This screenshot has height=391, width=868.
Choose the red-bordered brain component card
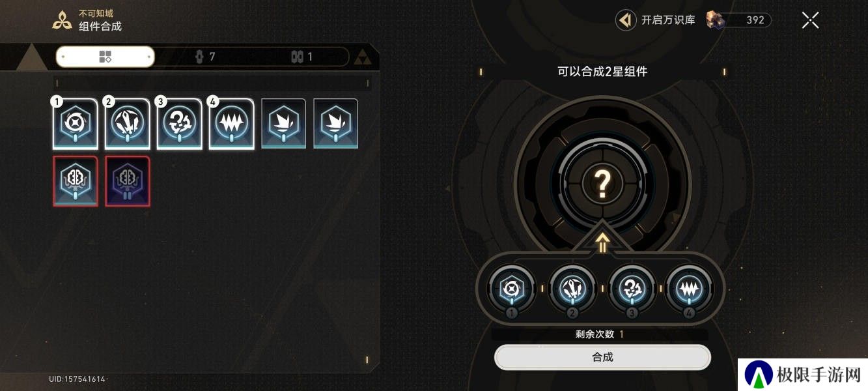point(76,181)
